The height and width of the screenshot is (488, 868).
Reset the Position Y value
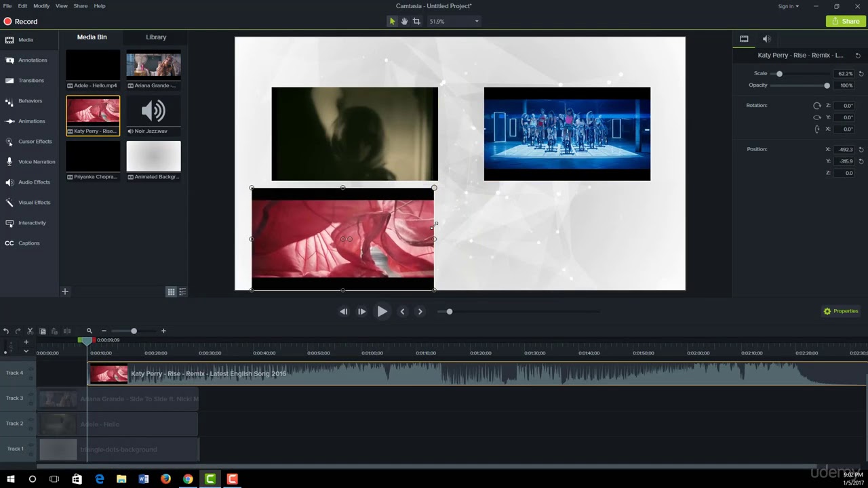tap(861, 161)
